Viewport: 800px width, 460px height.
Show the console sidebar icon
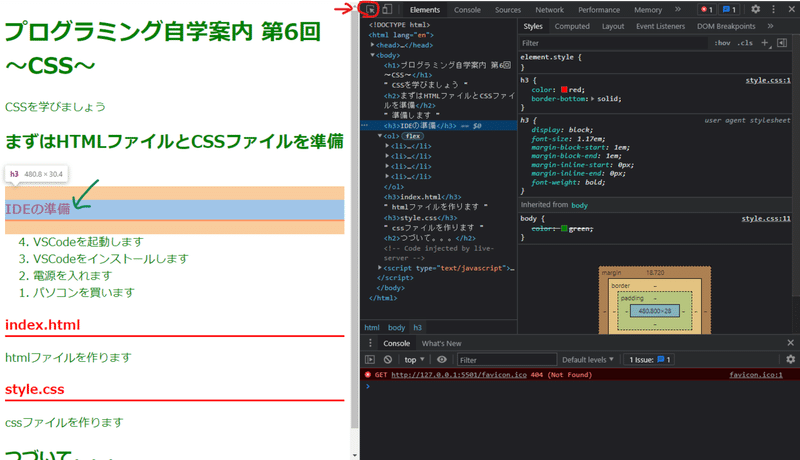click(370, 360)
